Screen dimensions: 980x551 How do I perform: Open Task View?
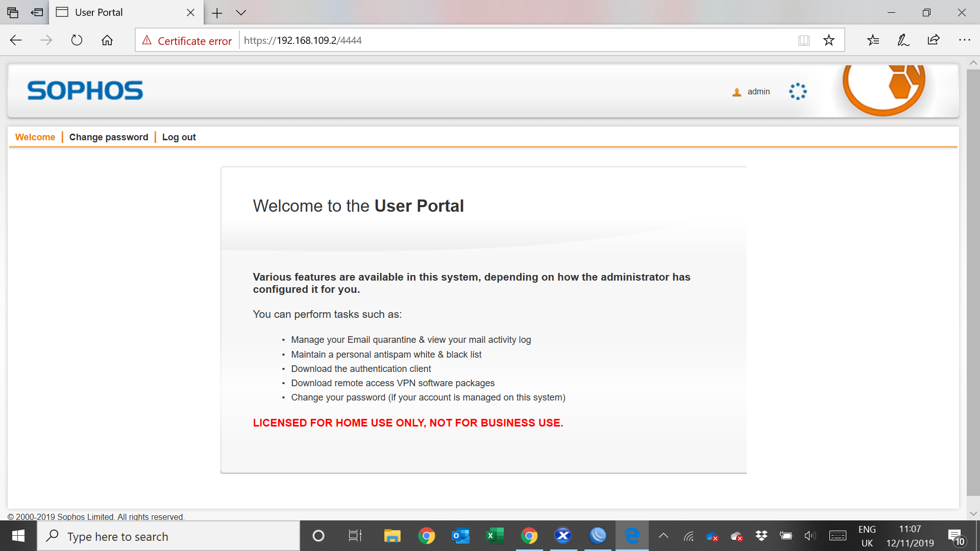[x=355, y=536]
